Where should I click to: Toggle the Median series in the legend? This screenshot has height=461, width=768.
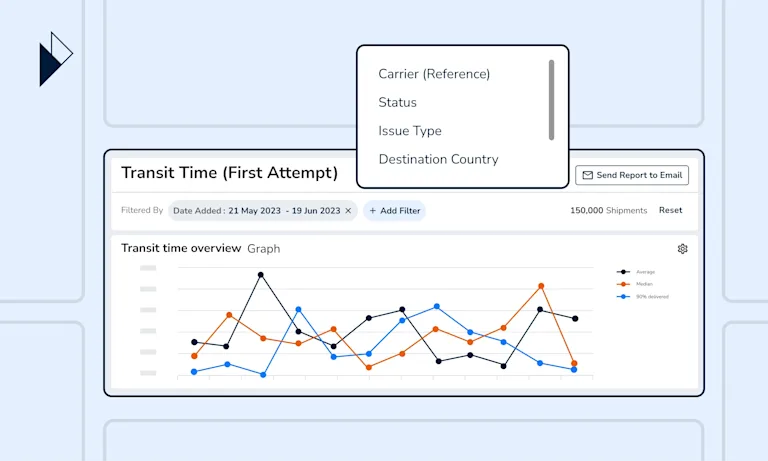(635, 284)
